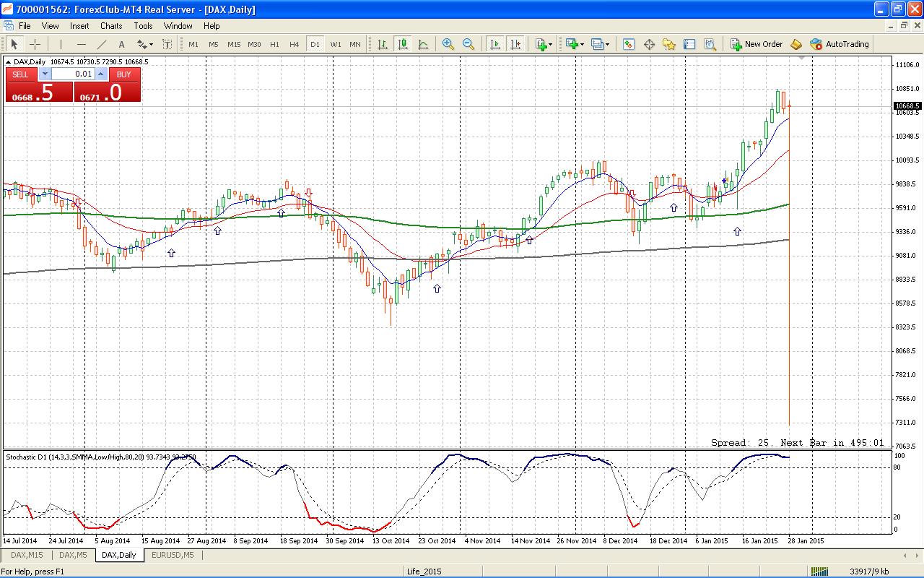The height and width of the screenshot is (578, 924).
Task: Toggle the Terminal panel icon
Action: [689, 44]
